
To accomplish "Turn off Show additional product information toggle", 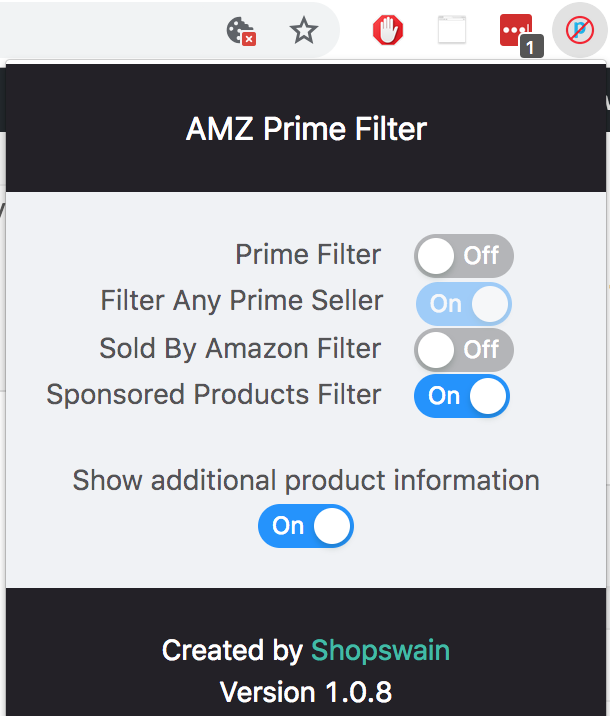I will point(306,526).
